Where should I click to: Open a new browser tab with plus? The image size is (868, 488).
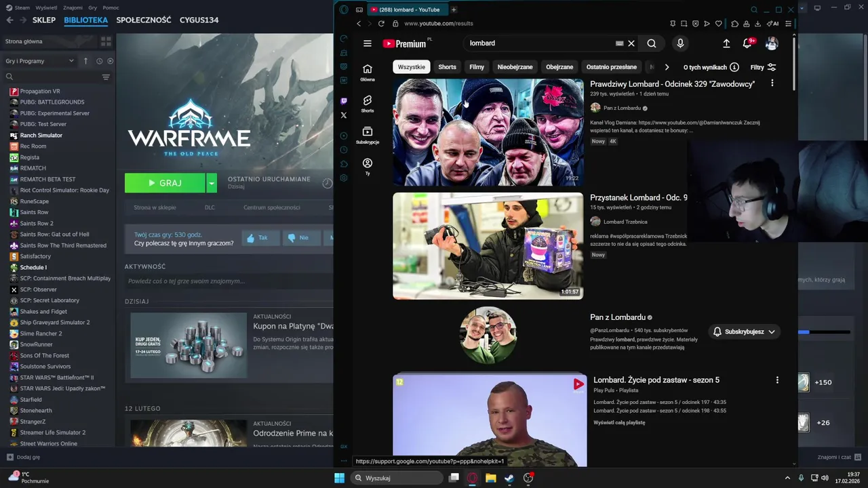454,9
